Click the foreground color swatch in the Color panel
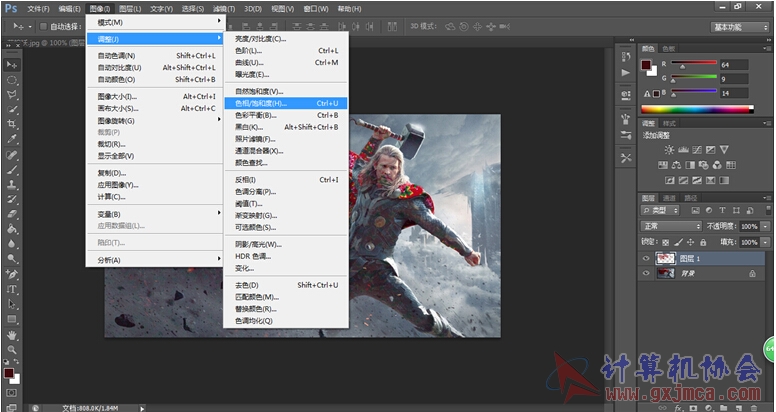 coord(646,65)
